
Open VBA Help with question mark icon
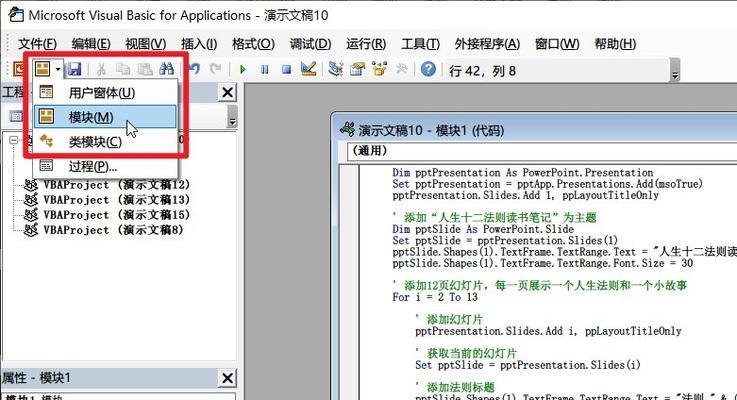(x=428, y=69)
